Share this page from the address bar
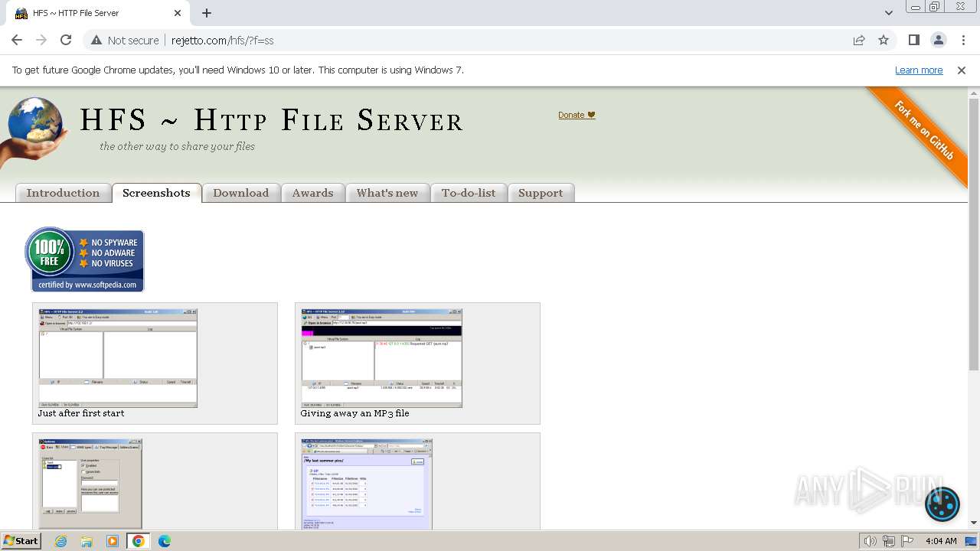This screenshot has width=980, height=551. point(859,40)
